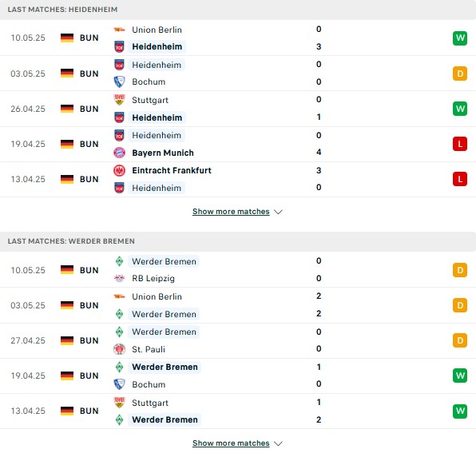Image resolution: width=476 pixels, height=457 pixels.
Task: Expand Heidenheim's Show more matches chevron
Action: coord(278,212)
